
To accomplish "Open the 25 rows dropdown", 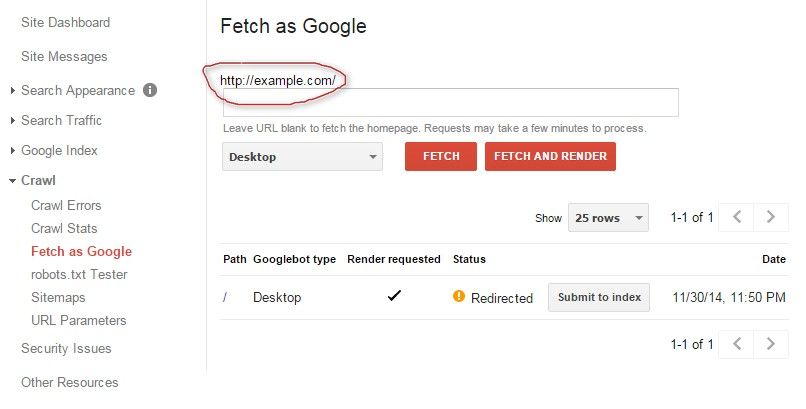I will 607,218.
